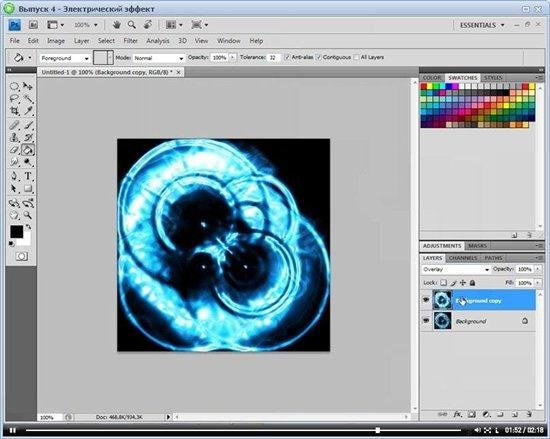
Task: Switch to the Masks tab
Action: click(x=477, y=246)
